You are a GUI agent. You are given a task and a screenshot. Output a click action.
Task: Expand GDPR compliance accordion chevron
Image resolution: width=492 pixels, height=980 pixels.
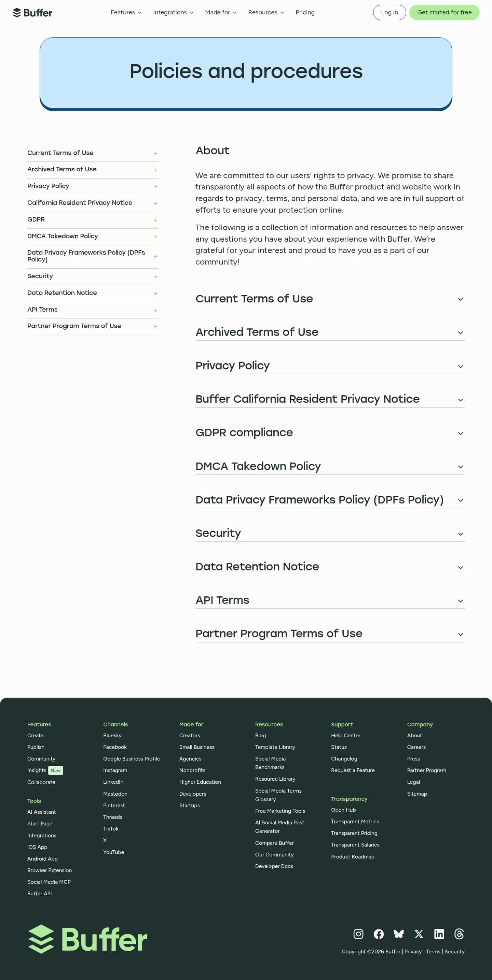[460, 434]
